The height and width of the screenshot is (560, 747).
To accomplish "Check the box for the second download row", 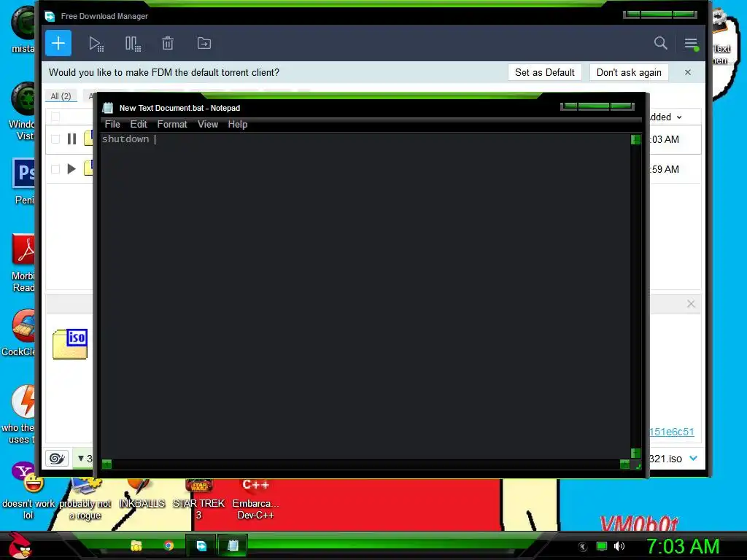I will 55,169.
